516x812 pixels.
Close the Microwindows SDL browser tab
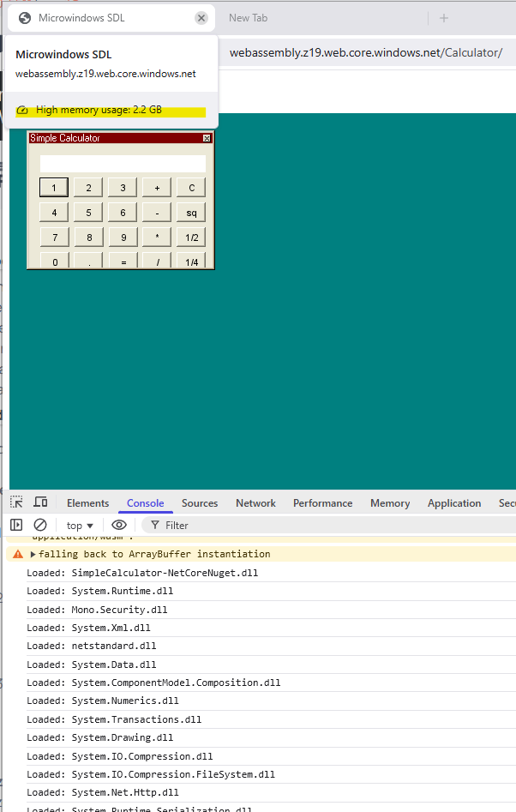(201, 18)
